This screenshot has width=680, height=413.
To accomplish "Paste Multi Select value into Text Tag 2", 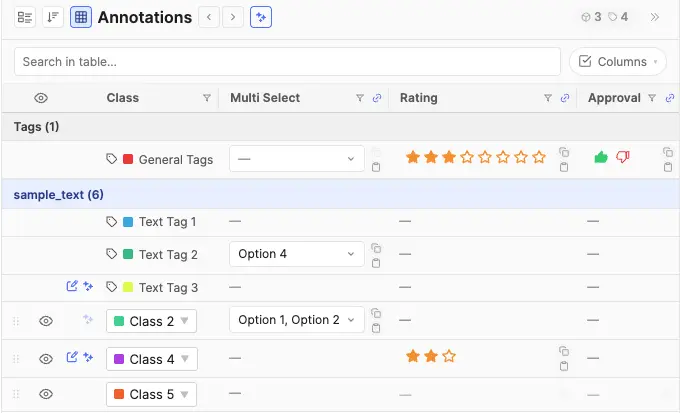I will click(376, 263).
